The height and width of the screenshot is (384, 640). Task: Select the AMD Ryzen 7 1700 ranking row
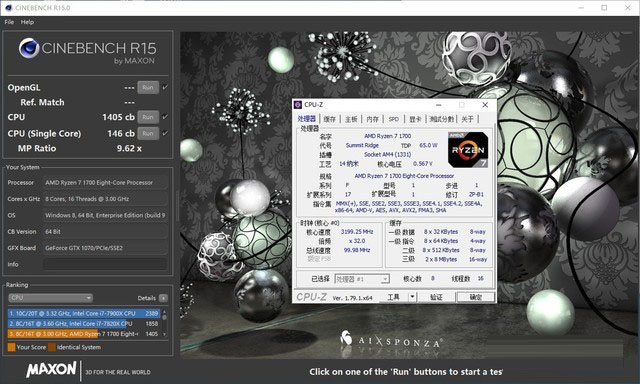pos(84,334)
